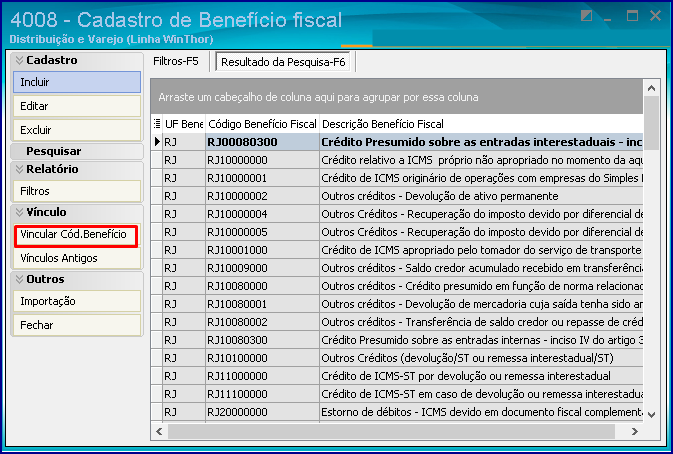Switch to Resultado da Pesquisa-F6 tab
The image size is (673, 454).
click(283, 62)
